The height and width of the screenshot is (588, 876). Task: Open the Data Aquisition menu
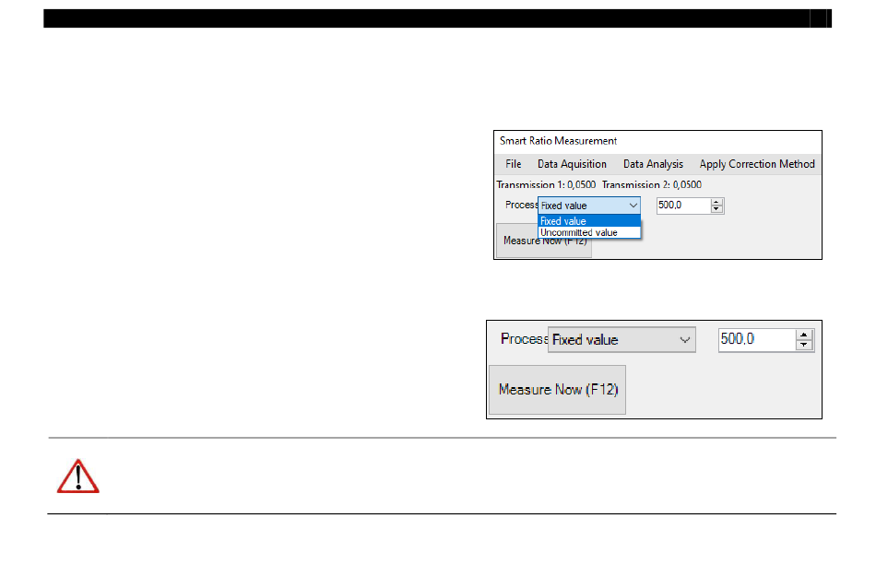point(572,164)
